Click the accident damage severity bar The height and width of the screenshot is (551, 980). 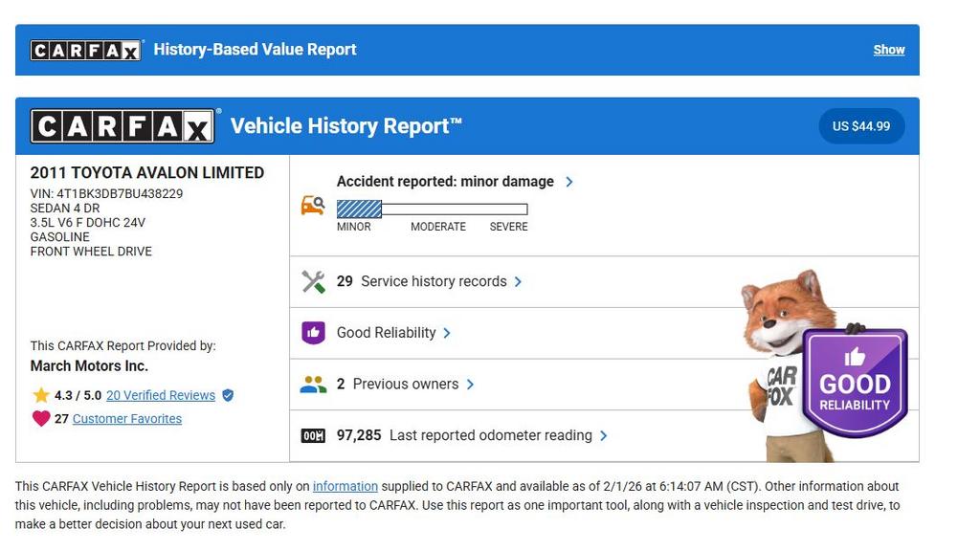coord(432,209)
